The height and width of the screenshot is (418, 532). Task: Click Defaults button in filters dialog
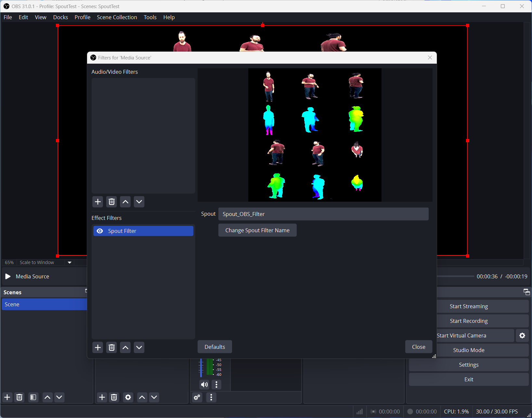click(214, 347)
